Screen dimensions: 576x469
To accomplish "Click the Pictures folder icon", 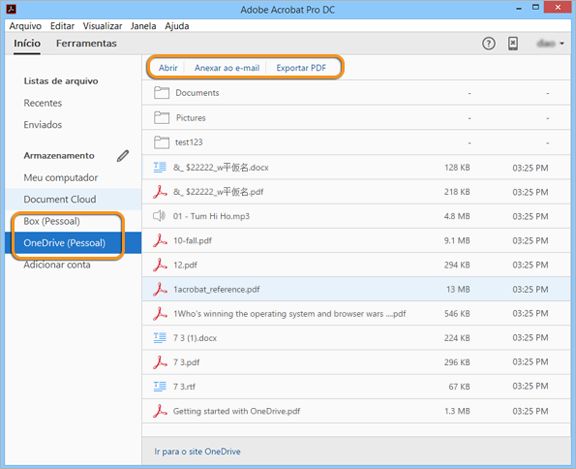I will click(161, 118).
